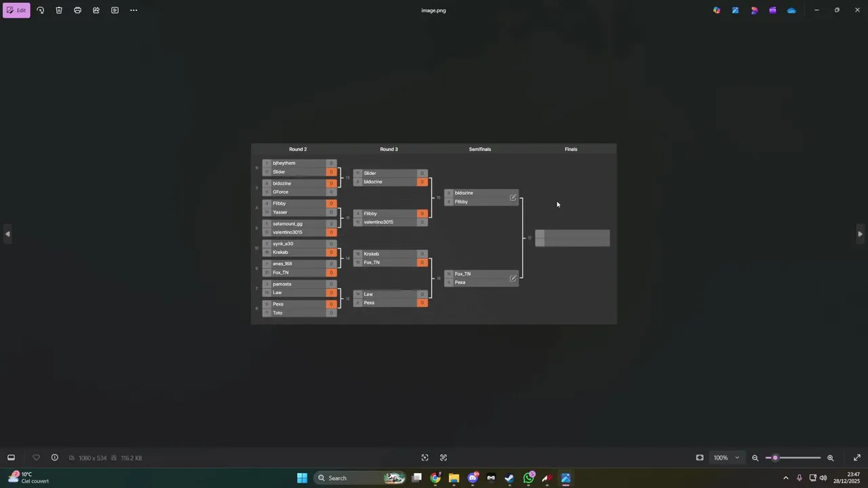Zoom out with the minus magnifier
This screenshot has width=868, height=488.
pos(755,457)
